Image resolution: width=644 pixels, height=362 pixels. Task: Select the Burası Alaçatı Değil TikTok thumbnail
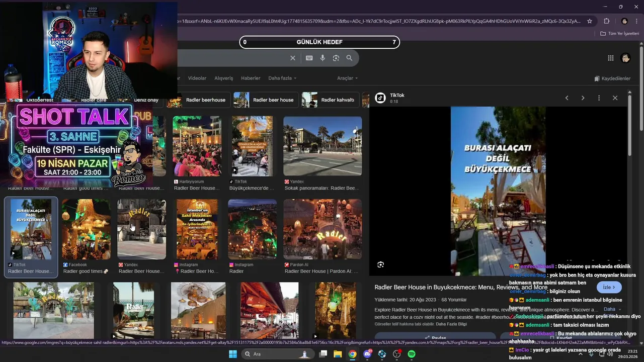point(31,229)
